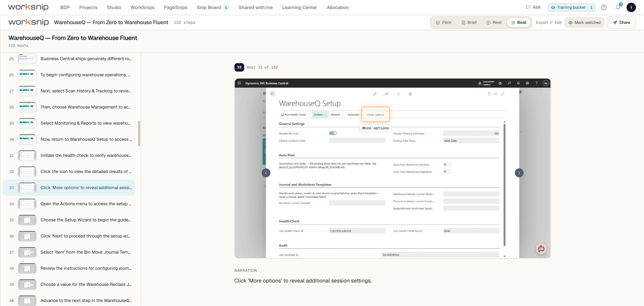Select the Beat view tab
Screen dimensions: 644x306
519,23
